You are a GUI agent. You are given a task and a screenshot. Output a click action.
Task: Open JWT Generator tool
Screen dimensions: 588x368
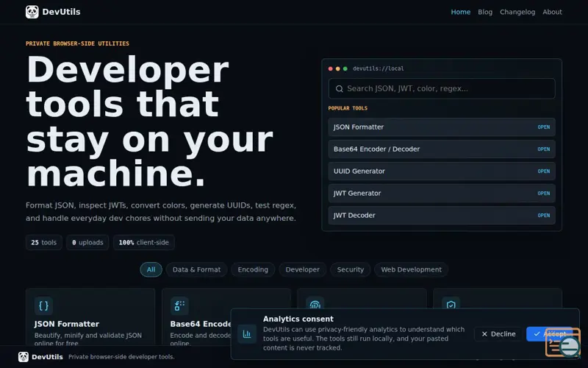442,194
